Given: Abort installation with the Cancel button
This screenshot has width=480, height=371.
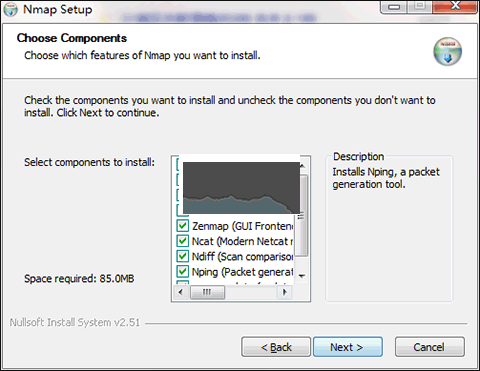Looking at the screenshot, I should (x=429, y=347).
